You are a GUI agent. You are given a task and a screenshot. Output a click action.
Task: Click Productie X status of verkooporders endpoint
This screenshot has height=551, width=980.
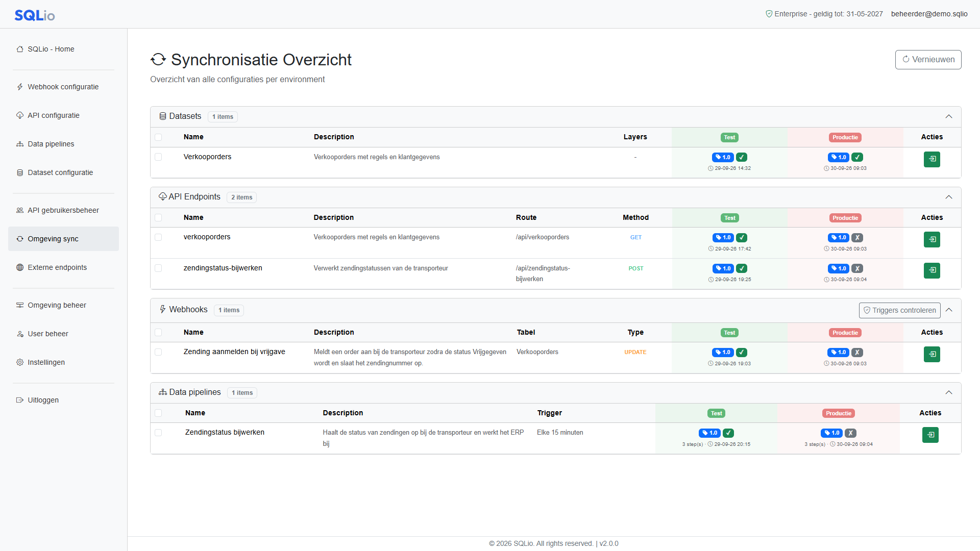click(x=857, y=237)
